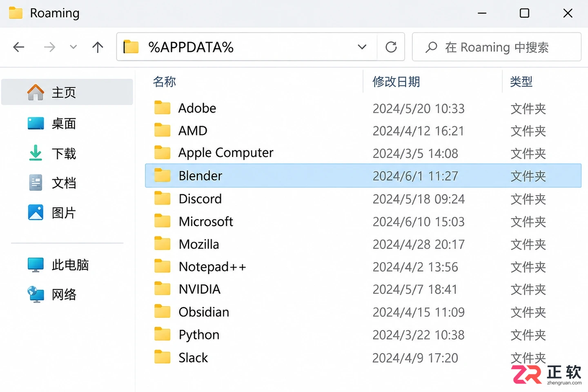Click the date 2024/3/22 10:38
The height and width of the screenshot is (392, 588).
419,335
